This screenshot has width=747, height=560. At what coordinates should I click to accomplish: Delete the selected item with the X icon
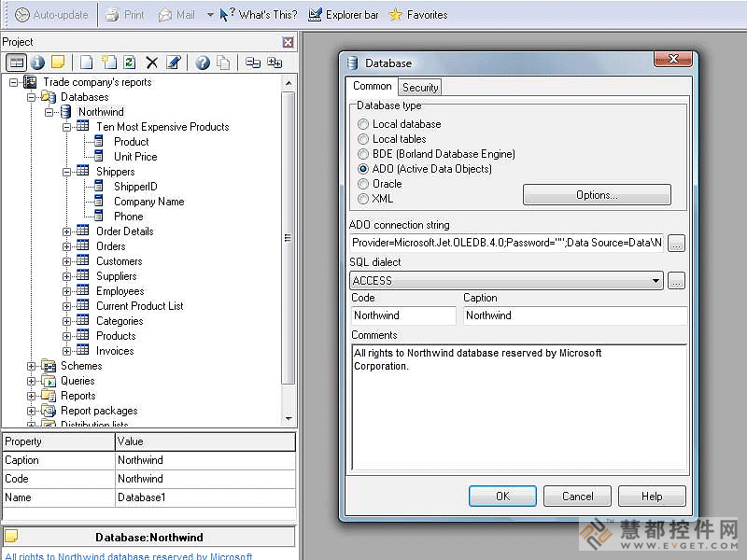click(152, 63)
